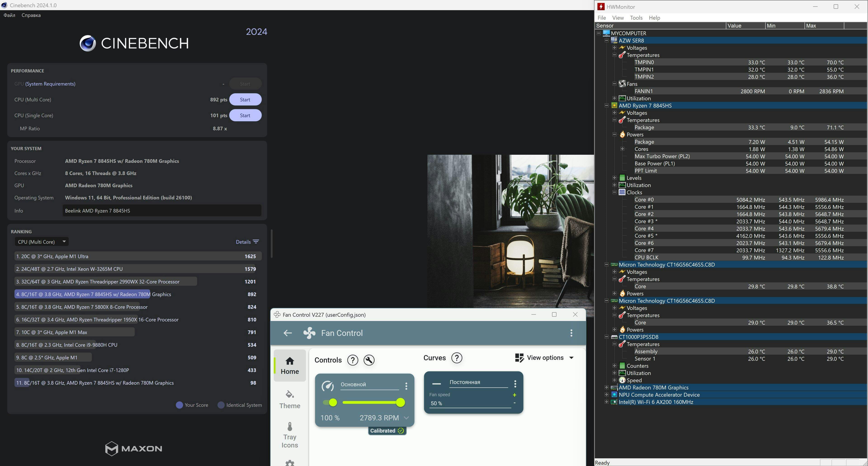Select ranking row AMD Ryzen 7 5800X 824
868x466 pixels.
point(138,307)
